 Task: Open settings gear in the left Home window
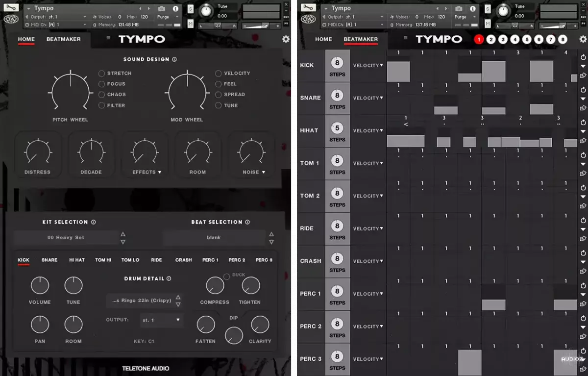[x=286, y=40]
